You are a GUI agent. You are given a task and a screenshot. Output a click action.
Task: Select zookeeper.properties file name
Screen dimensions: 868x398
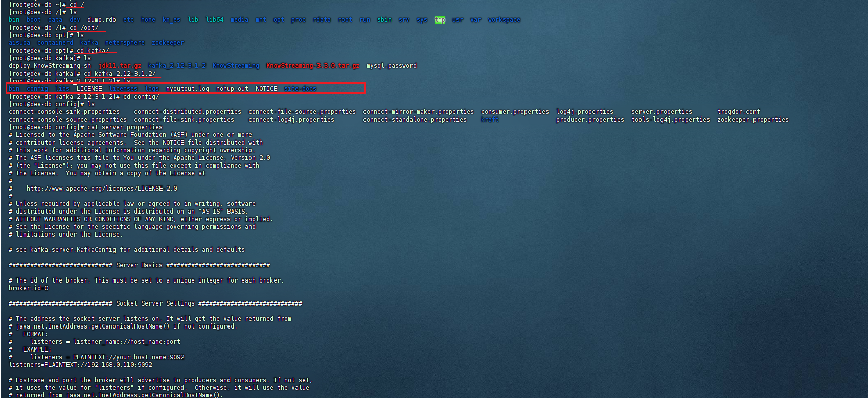[x=753, y=120]
